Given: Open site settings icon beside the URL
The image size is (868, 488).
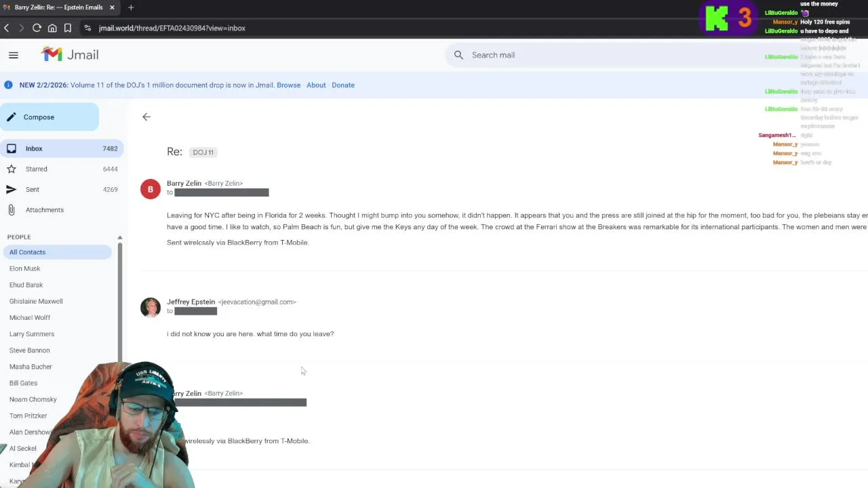Looking at the screenshot, I should click(87, 28).
